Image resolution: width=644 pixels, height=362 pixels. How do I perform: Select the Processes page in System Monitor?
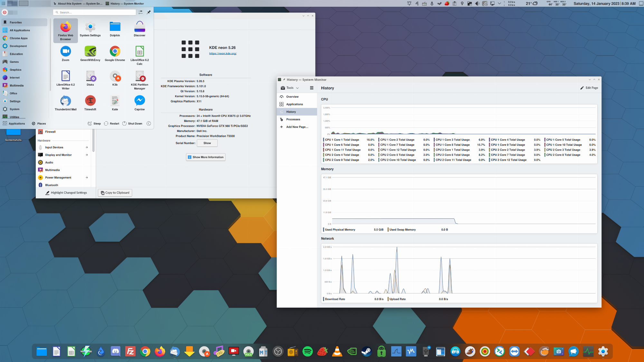point(293,119)
